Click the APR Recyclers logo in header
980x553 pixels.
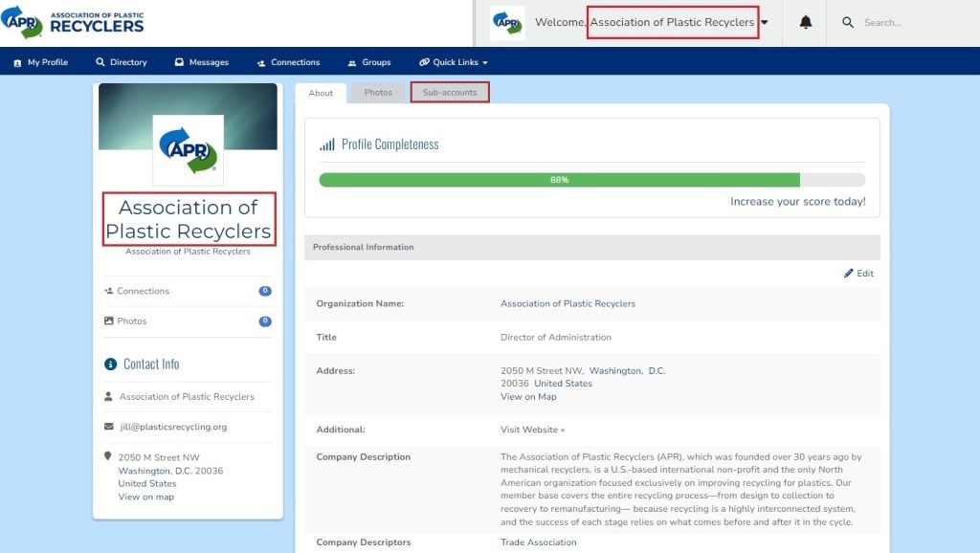[72, 23]
